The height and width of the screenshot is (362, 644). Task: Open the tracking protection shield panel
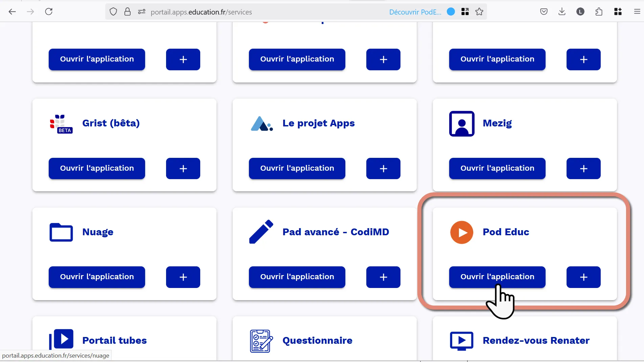point(113,12)
